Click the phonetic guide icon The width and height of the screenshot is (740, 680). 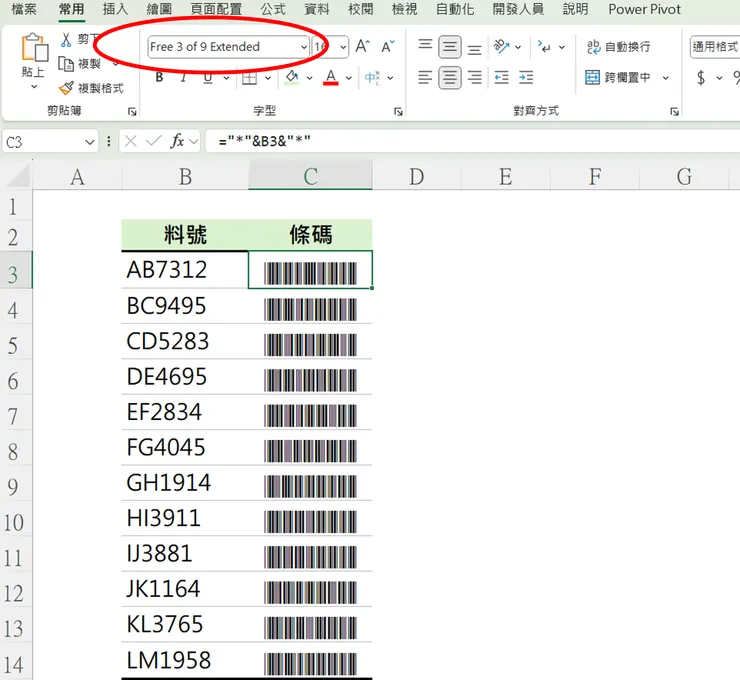pyautogui.click(x=372, y=78)
